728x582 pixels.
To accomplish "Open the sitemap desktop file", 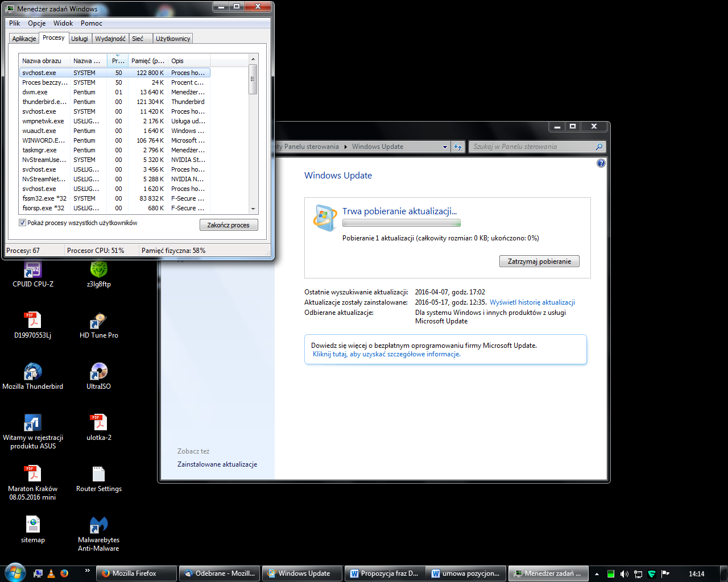I will (32, 529).
